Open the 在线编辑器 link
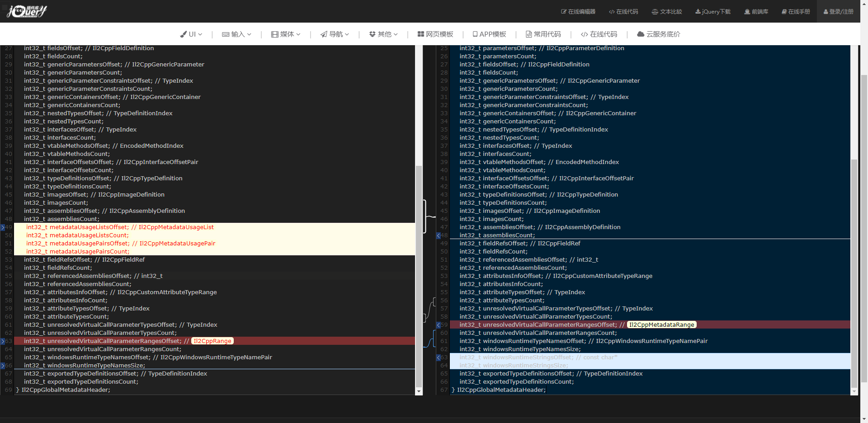The height and width of the screenshot is (423, 868). [x=578, y=12]
